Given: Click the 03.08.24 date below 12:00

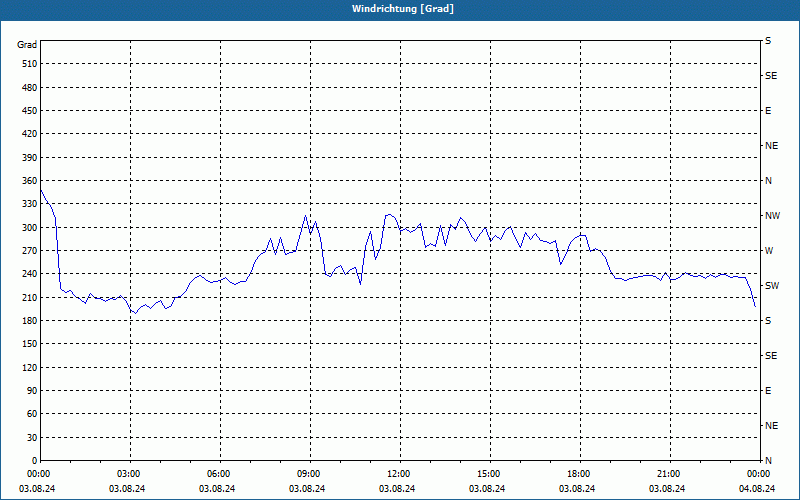Looking at the screenshot, I should pyautogui.click(x=397, y=489).
